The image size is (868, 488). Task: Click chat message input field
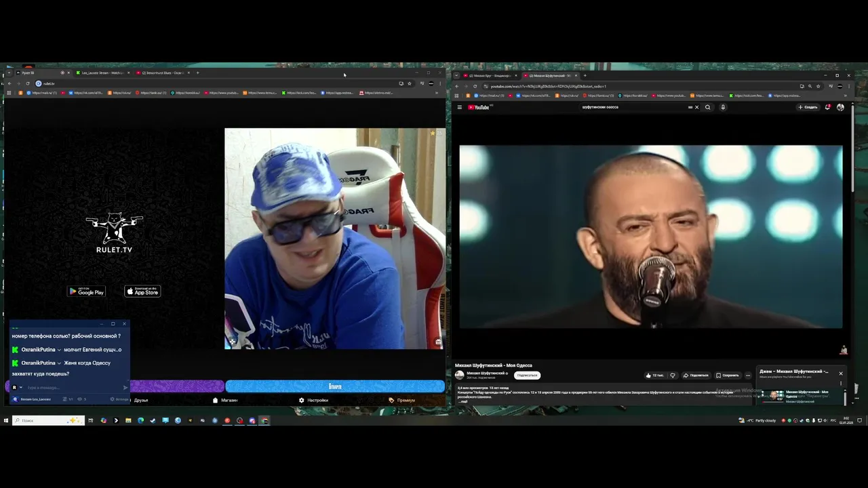tap(73, 388)
